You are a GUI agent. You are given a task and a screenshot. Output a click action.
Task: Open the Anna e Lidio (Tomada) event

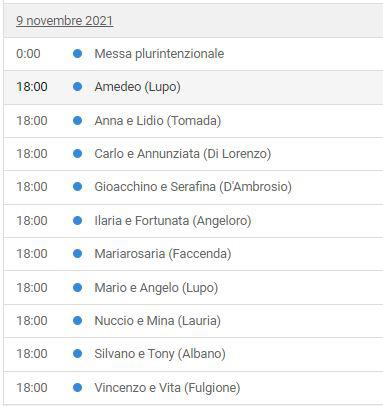(x=158, y=121)
